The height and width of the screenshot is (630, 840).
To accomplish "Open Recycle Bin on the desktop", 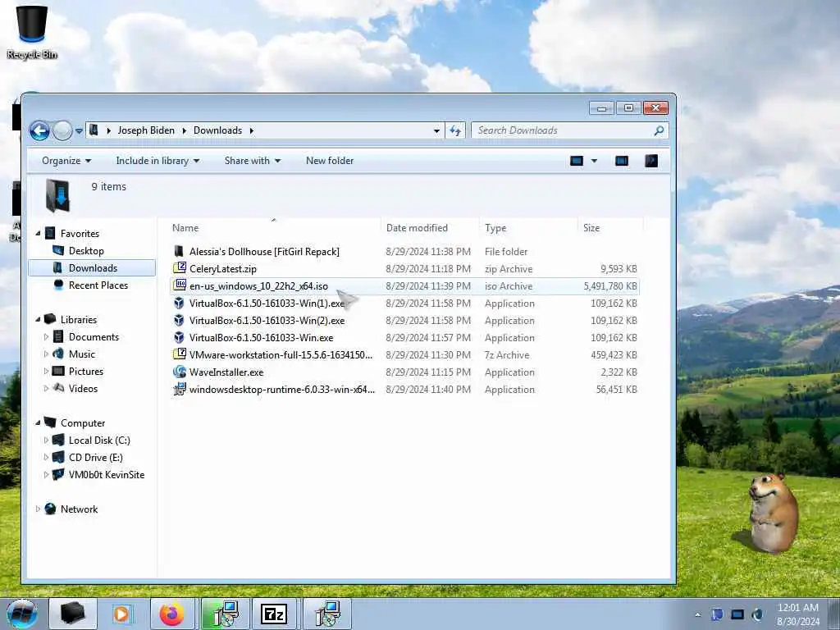I will tap(32, 32).
